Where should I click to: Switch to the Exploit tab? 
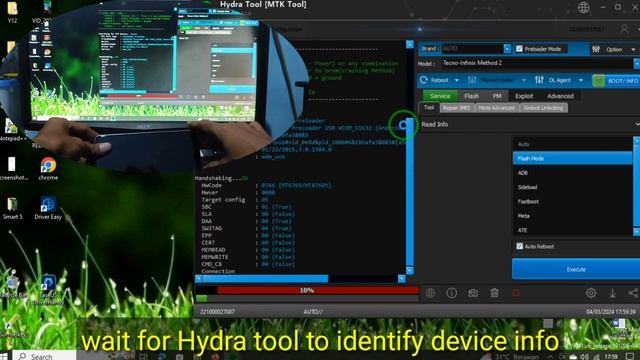524,96
